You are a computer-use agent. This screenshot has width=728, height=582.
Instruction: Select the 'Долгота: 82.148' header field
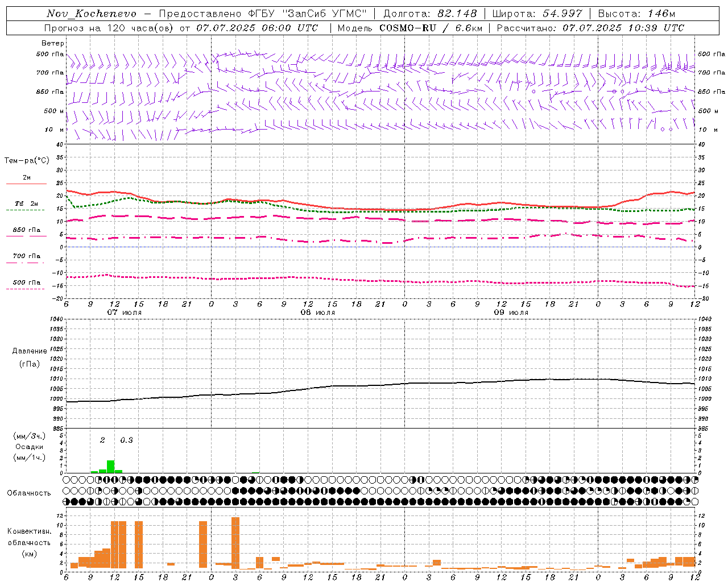(x=430, y=14)
